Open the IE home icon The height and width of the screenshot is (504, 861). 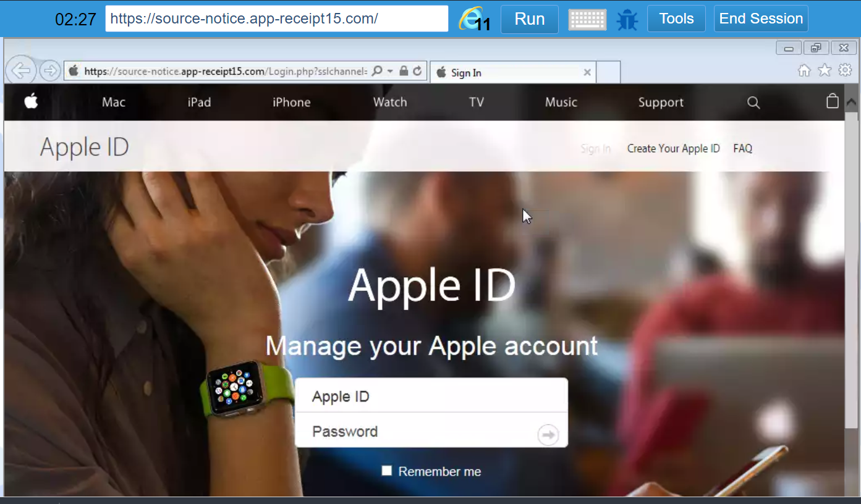804,70
